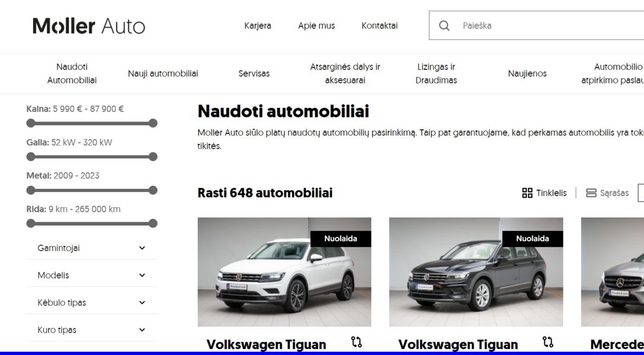644x355 pixels.
Task: Open the Naudoti Automobiliai menu
Action: point(72,74)
